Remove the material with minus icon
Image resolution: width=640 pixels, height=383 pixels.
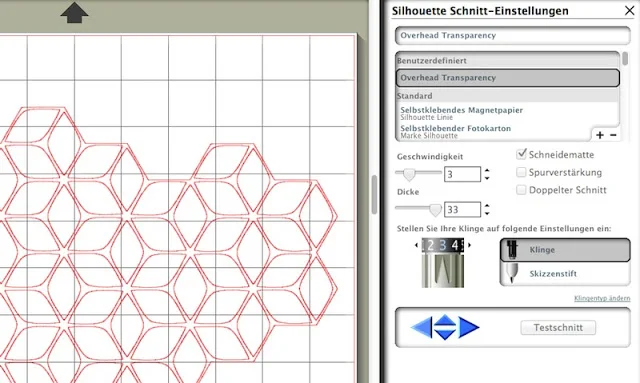coord(613,135)
